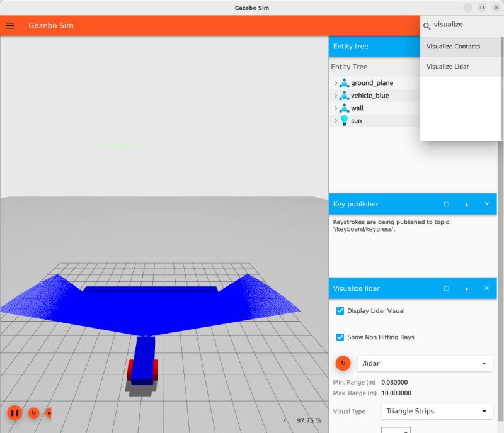This screenshot has width=504, height=433.
Task: Step the simulation forward one frame
Action: coord(49,413)
